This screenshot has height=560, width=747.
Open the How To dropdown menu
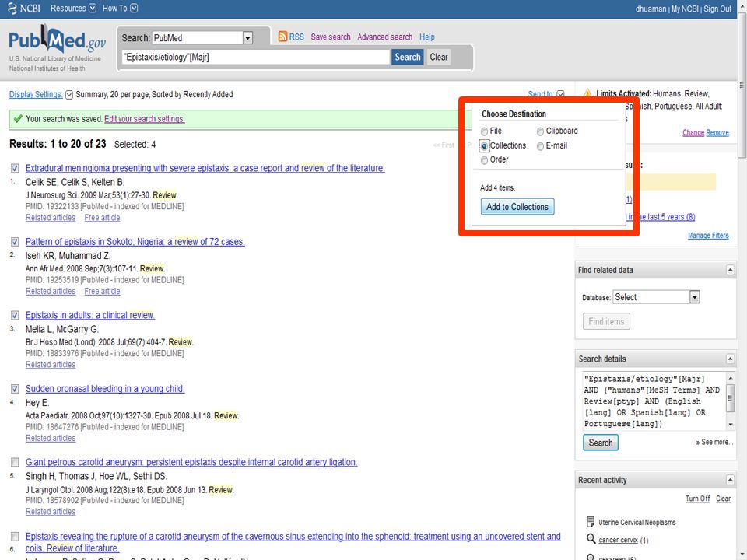(x=120, y=8)
